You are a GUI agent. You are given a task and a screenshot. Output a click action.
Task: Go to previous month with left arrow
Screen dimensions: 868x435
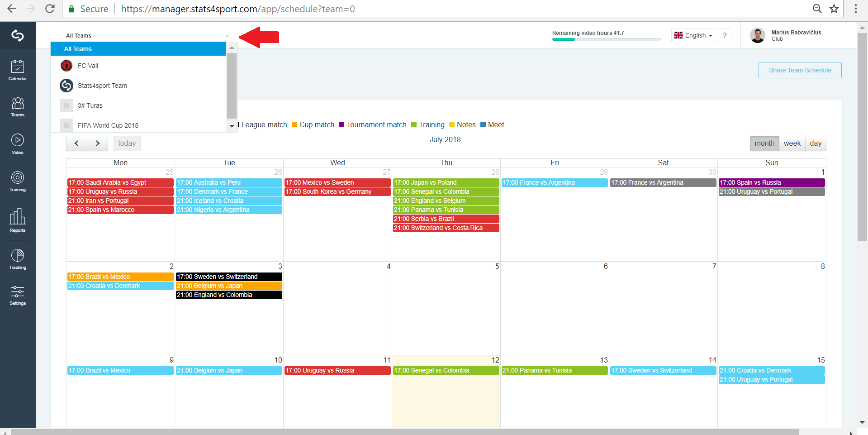77,143
